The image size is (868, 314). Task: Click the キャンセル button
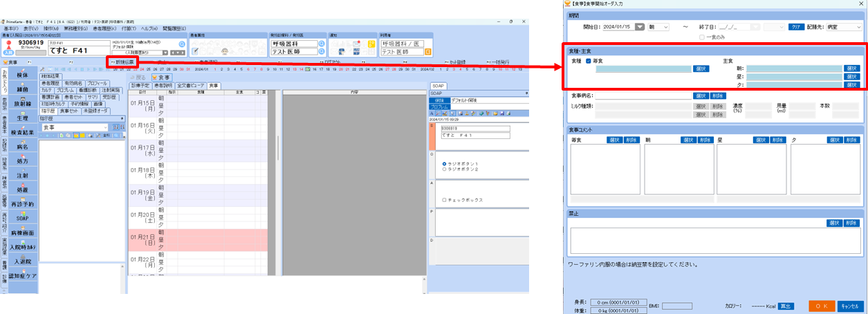click(x=850, y=306)
